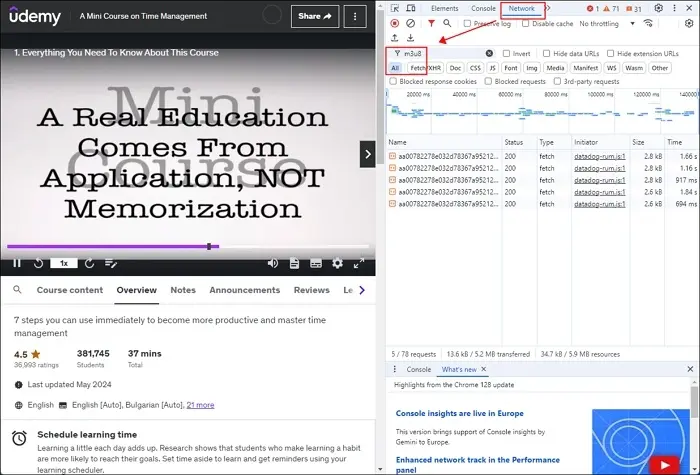Stop recording network log
Screen dimensions: 700x475
tap(394, 23)
